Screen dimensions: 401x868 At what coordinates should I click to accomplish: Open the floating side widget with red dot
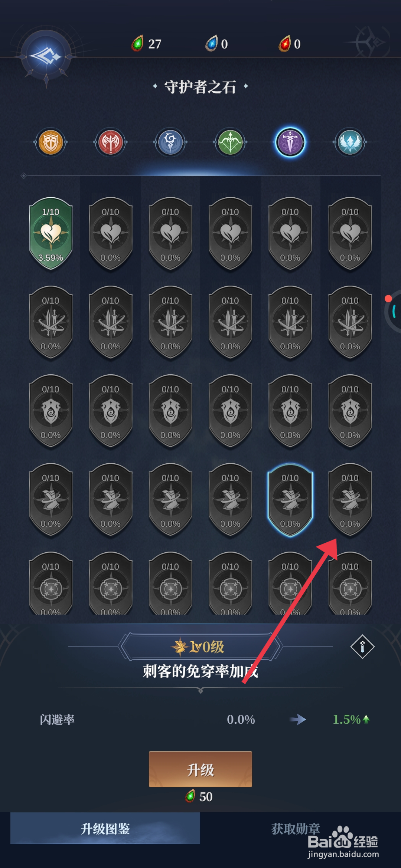(x=393, y=311)
